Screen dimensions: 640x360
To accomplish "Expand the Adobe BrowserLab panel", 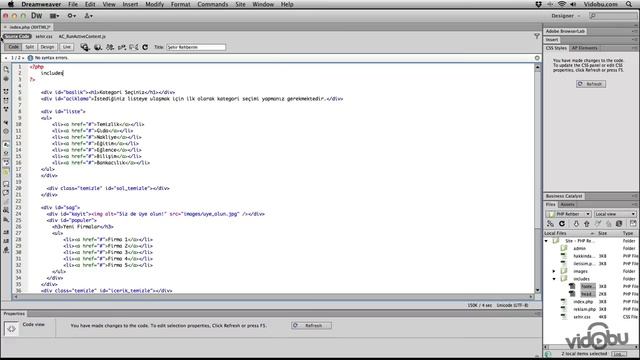I will pos(565,31).
